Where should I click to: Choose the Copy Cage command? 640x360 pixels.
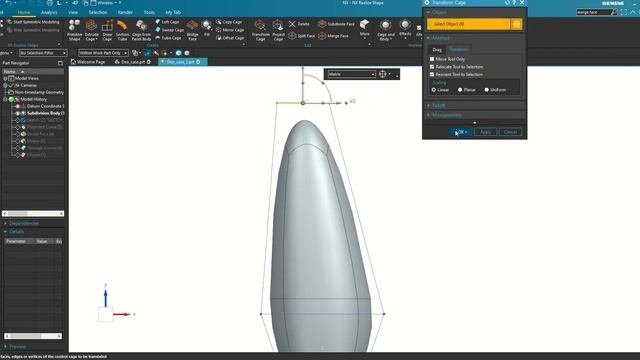pyautogui.click(x=229, y=22)
